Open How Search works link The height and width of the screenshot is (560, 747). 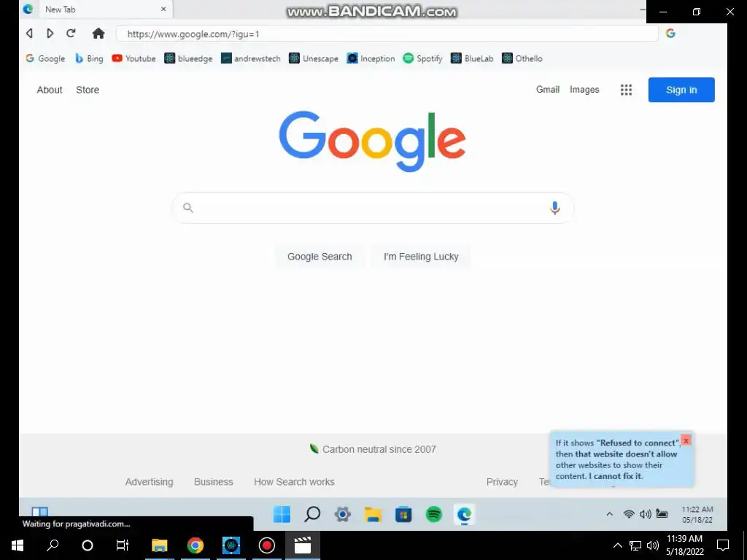point(294,482)
